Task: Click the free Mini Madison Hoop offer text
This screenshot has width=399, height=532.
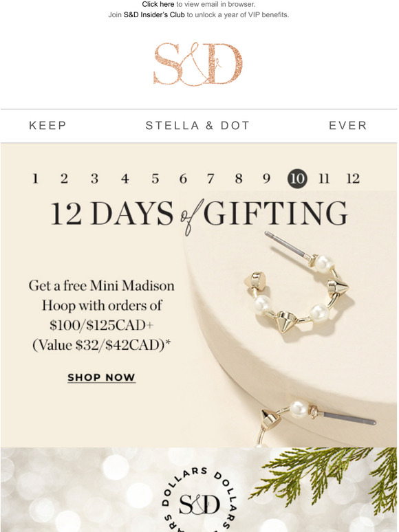Action: pos(102,315)
